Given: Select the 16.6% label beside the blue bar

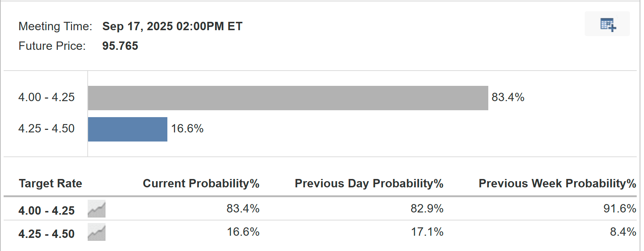Looking at the screenshot, I should (187, 129).
